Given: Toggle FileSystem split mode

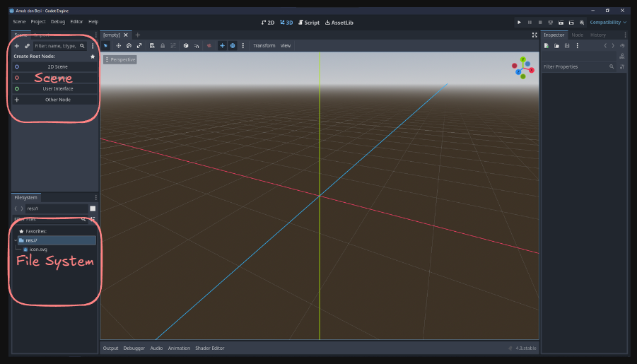Looking at the screenshot, I should [93, 209].
